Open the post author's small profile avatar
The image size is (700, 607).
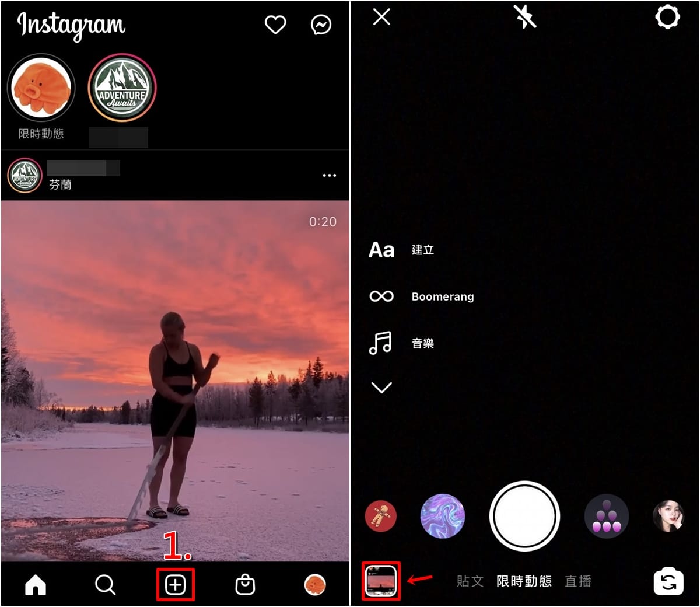coord(24,176)
